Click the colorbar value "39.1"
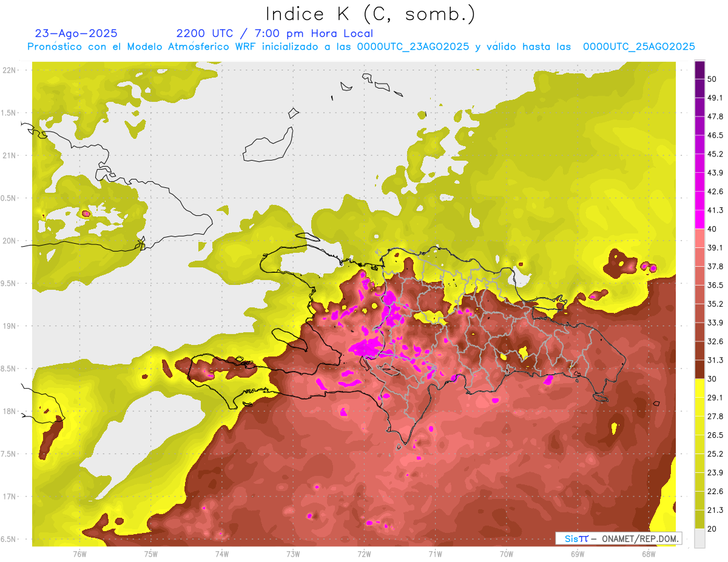 (x=715, y=247)
